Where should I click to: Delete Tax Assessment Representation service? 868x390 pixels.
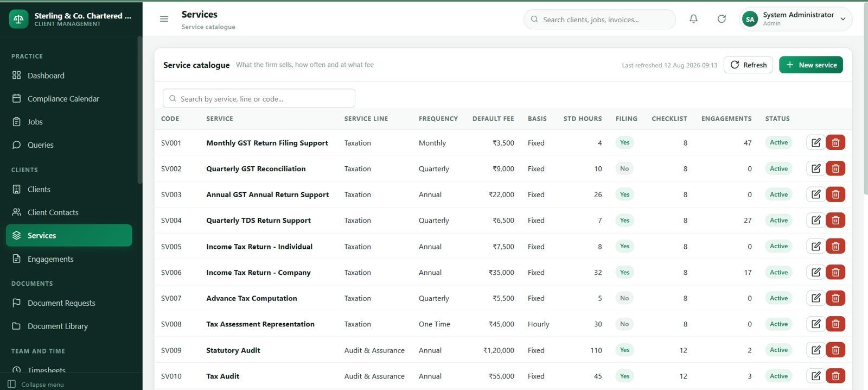click(x=835, y=324)
